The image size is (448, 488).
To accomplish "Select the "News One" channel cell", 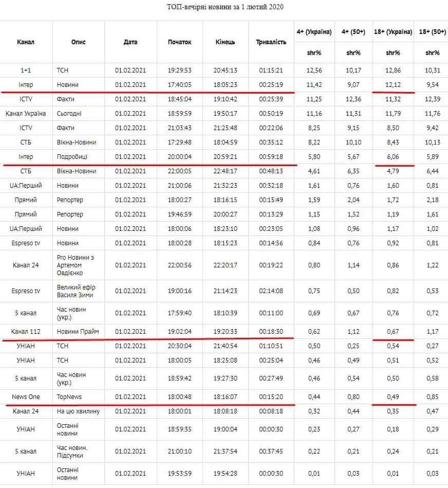I will [26, 397].
